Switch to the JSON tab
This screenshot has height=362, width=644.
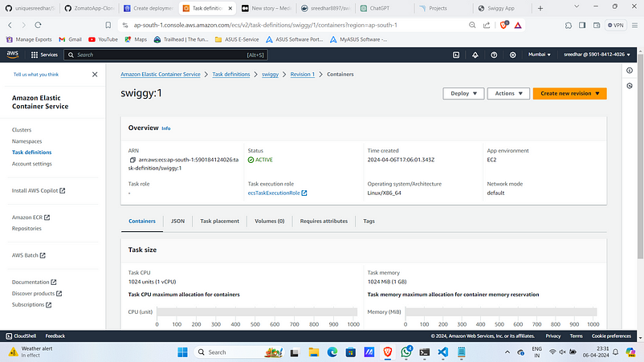(177, 222)
